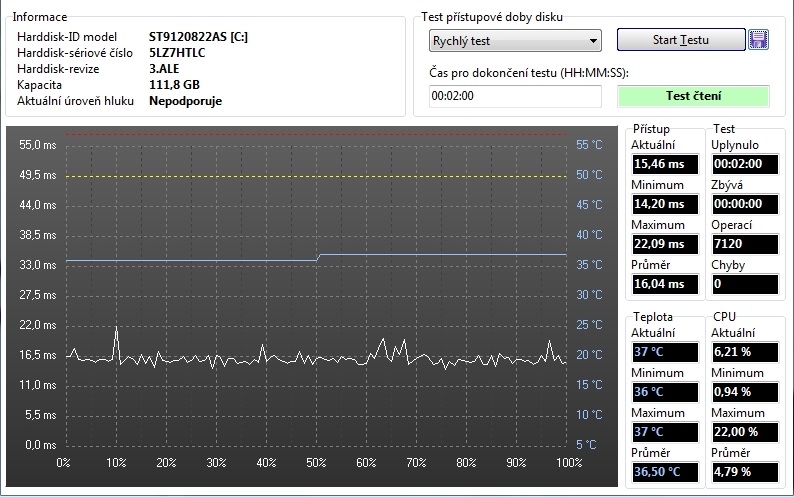
Task: Click minimum temperature 36 °C
Action: [x=665, y=392]
